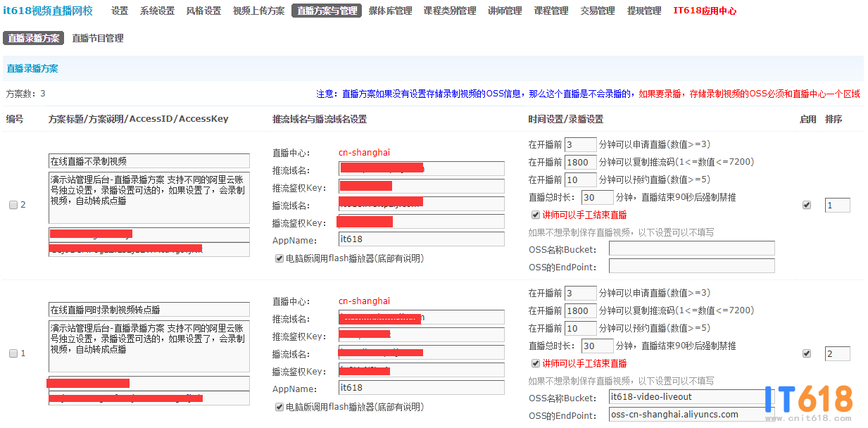The image size is (868, 428).
Task: Focus AppName field in plan 1
Action: click(422, 388)
